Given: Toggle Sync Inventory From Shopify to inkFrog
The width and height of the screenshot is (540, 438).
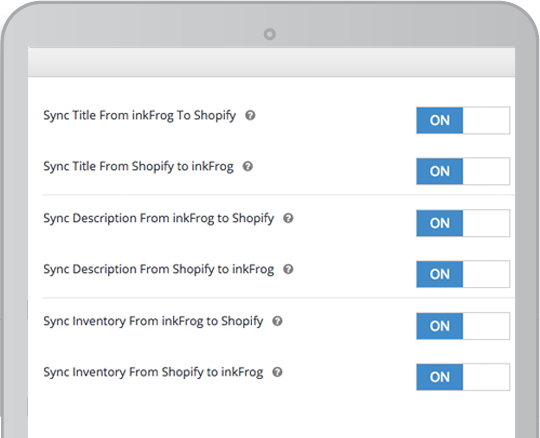Looking at the screenshot, I should pyautogui.click(x=463, y=377).
